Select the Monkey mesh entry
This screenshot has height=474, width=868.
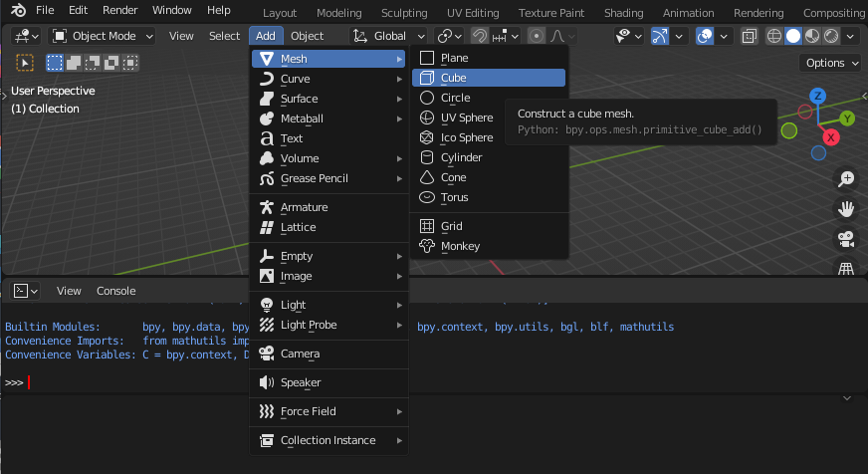coord(460,246)
